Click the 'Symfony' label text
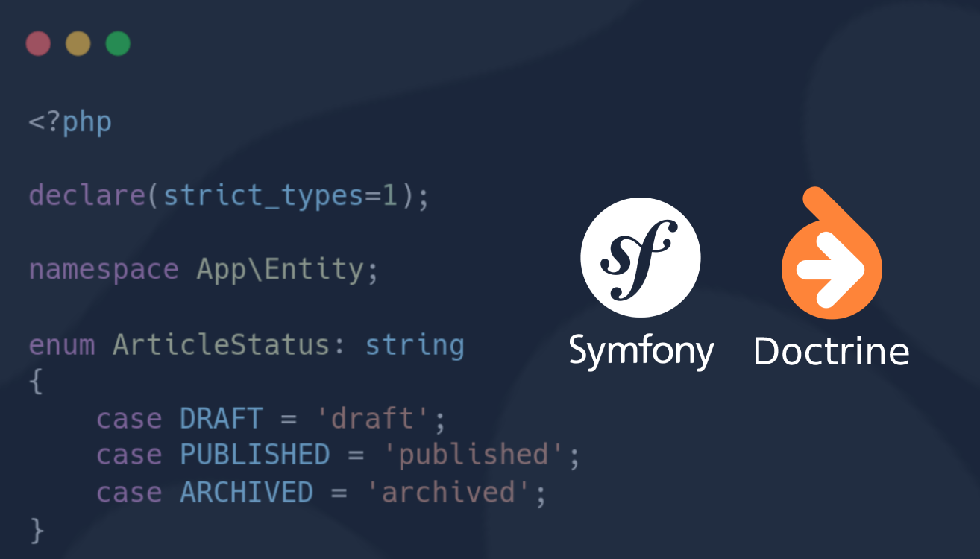 click(641, 352)
